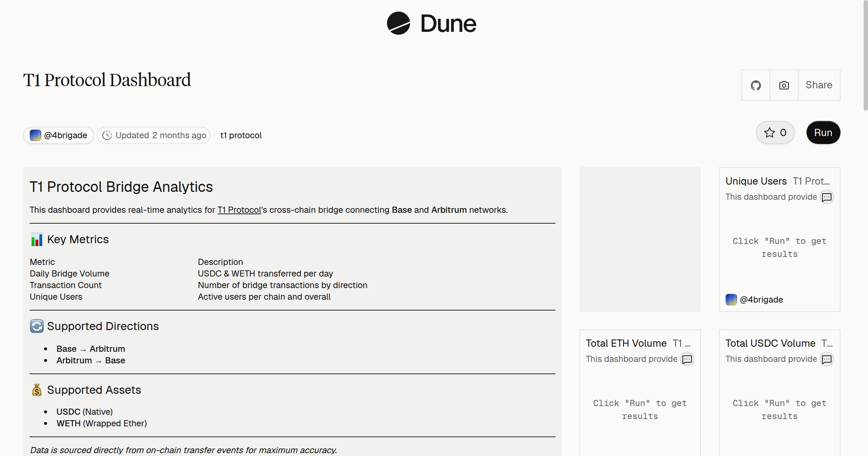Click the Share button
The image size is (868, 456).
pos(819,85)
